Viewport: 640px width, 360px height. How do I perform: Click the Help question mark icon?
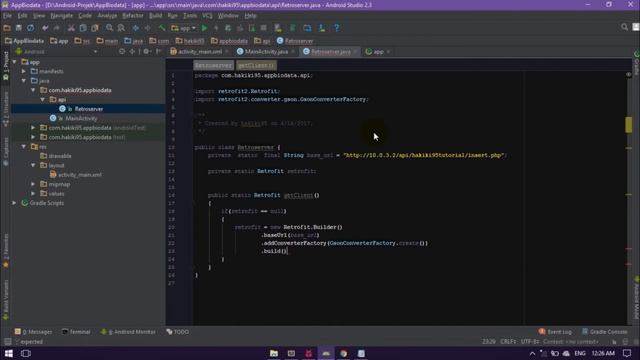click(x=336, y=28)
